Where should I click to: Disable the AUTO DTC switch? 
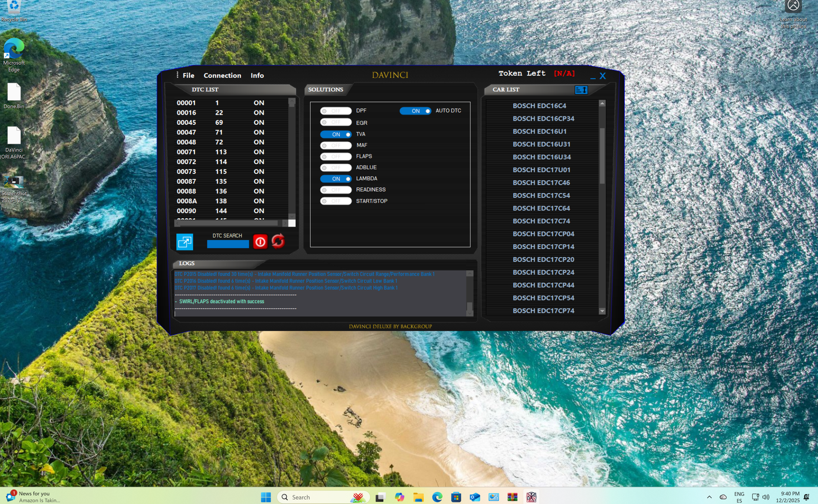(415, 111)
